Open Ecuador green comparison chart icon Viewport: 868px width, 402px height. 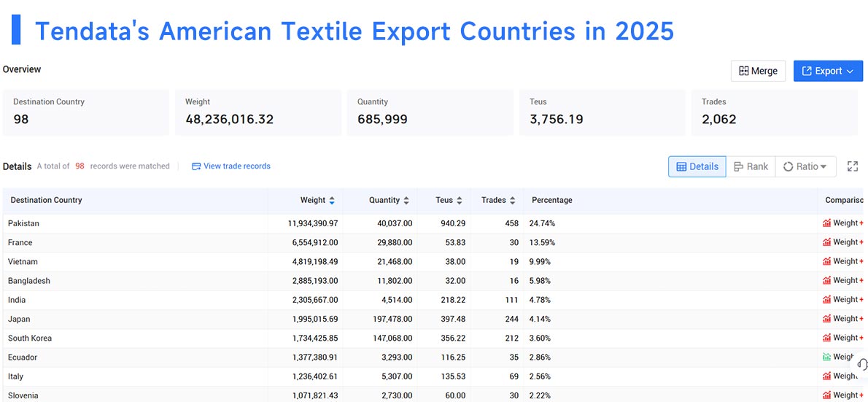826,357
